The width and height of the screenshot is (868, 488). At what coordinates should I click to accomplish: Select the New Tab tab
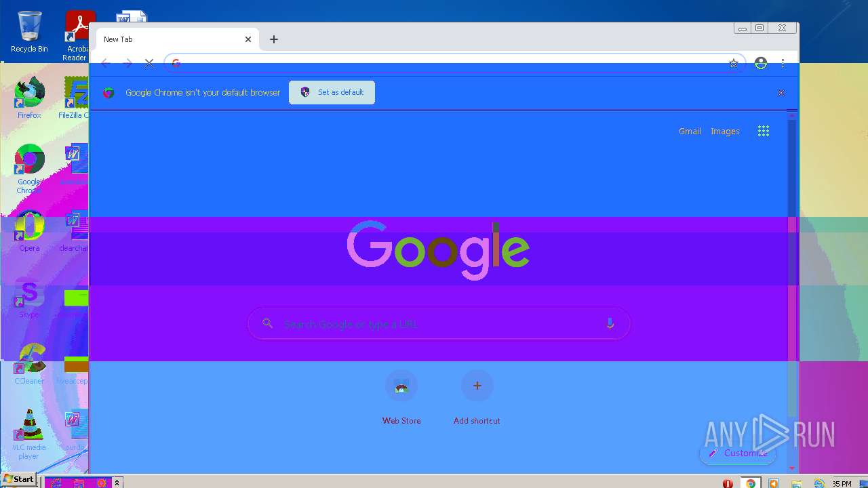178,39
